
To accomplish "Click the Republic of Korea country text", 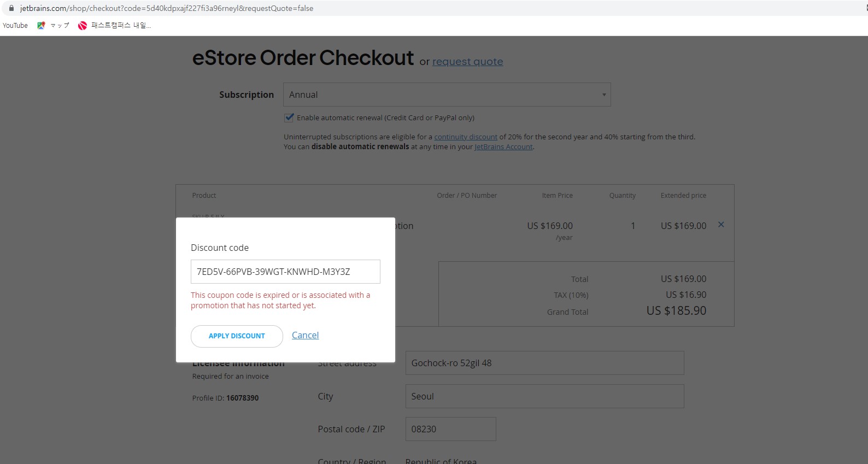I will 441,461.
